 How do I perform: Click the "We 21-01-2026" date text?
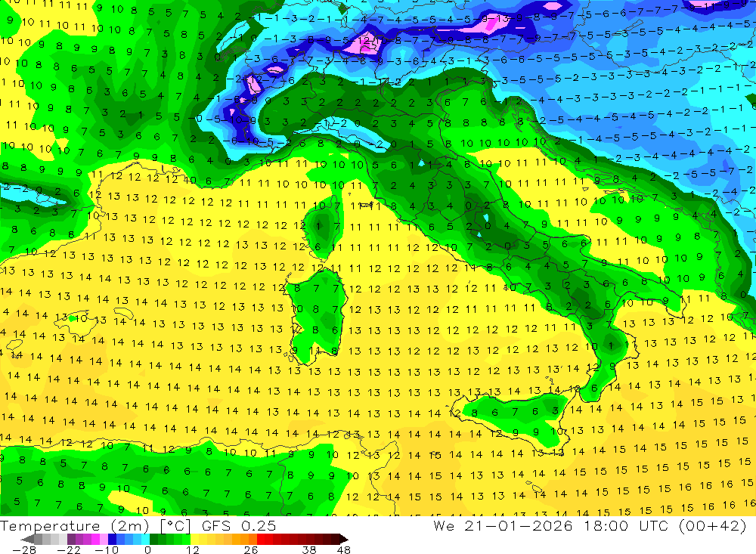pyautogui.click(x=503, y=525)
